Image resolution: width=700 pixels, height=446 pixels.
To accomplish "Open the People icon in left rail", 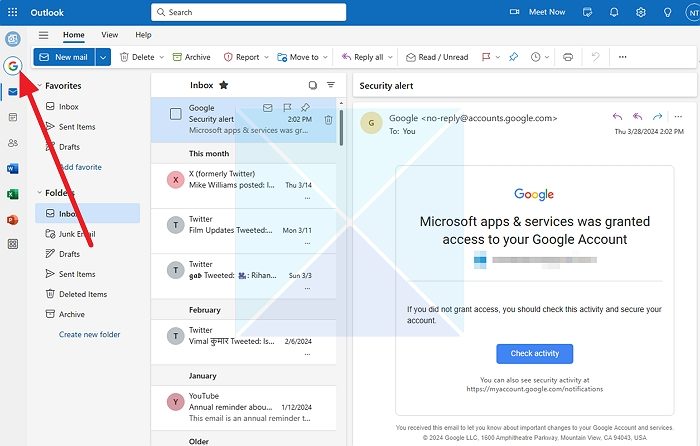I will (x=12, y=143).
